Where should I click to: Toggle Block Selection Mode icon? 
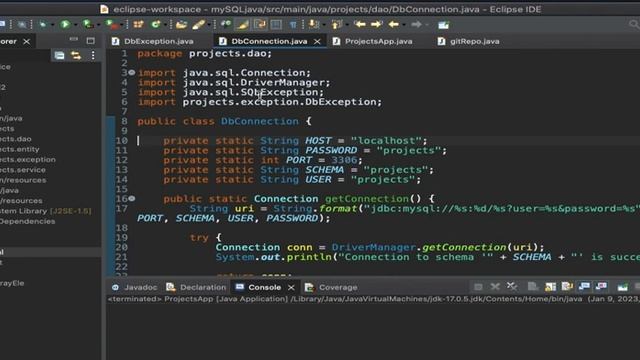(x=276, y=24)
